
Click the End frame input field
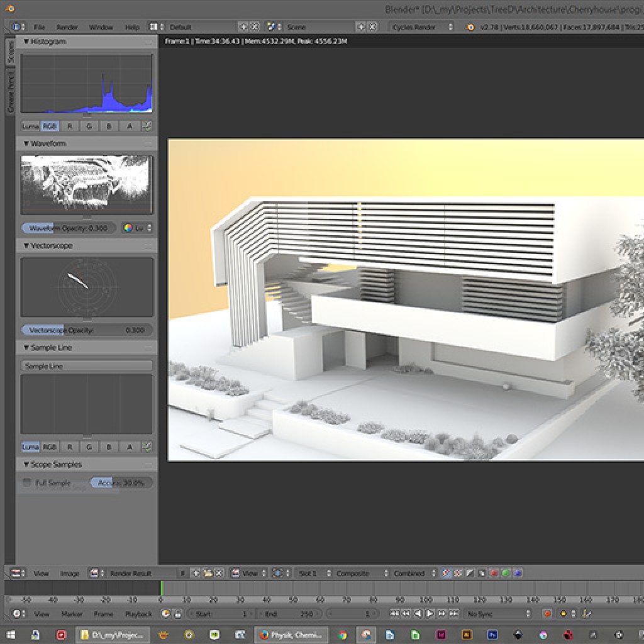(x=289, y=614)
